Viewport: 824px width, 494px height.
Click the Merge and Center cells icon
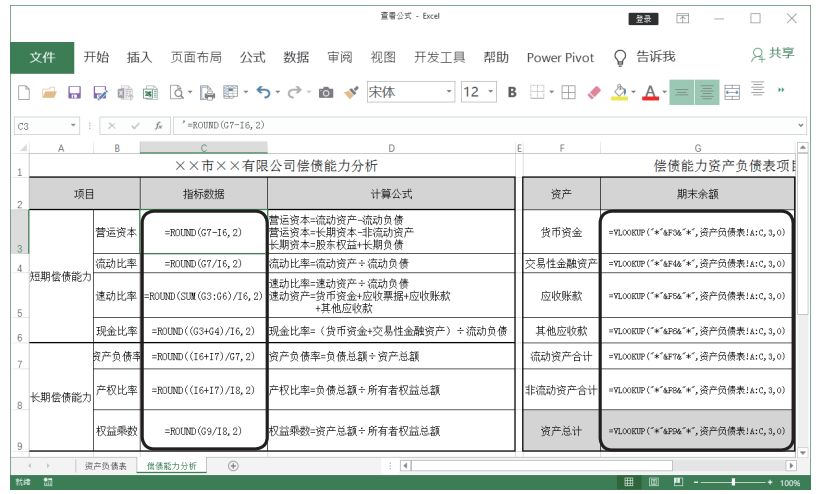[732, 92]
